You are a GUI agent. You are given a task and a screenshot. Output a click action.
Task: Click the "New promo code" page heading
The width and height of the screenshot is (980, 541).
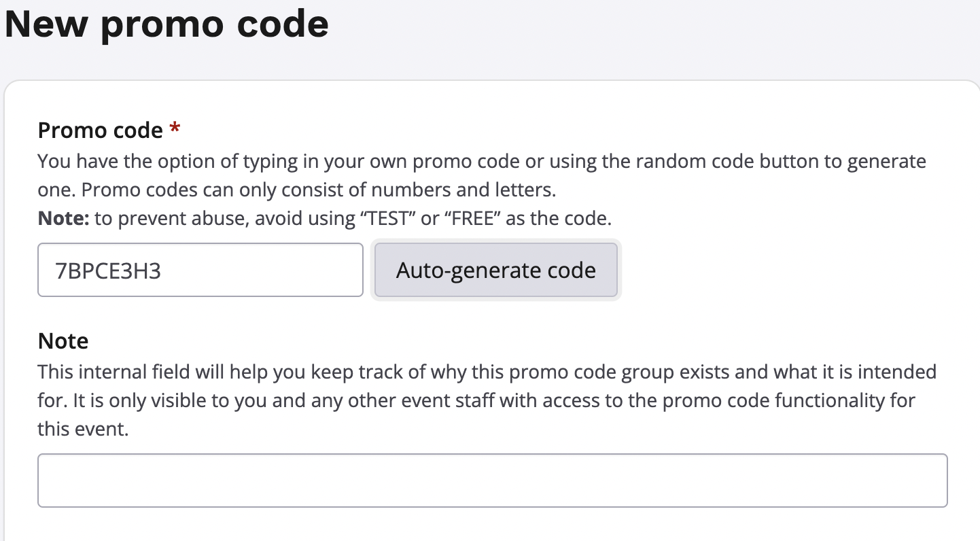click(167, 25)
